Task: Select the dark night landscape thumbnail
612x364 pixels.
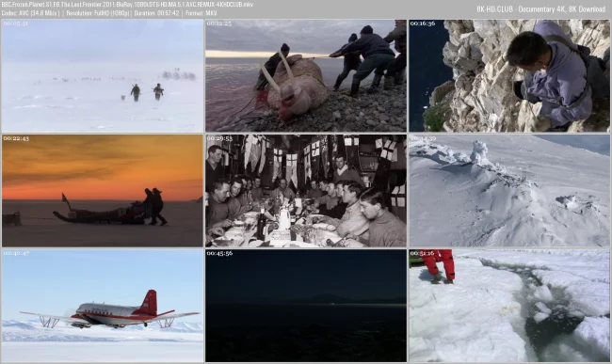Action: tap(306, 306)
